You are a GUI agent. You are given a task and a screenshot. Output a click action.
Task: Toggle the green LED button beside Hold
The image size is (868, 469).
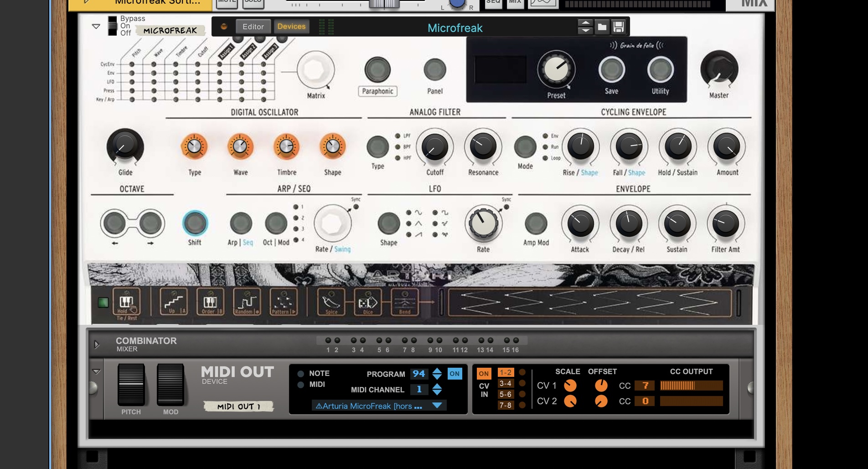point(103,302)
